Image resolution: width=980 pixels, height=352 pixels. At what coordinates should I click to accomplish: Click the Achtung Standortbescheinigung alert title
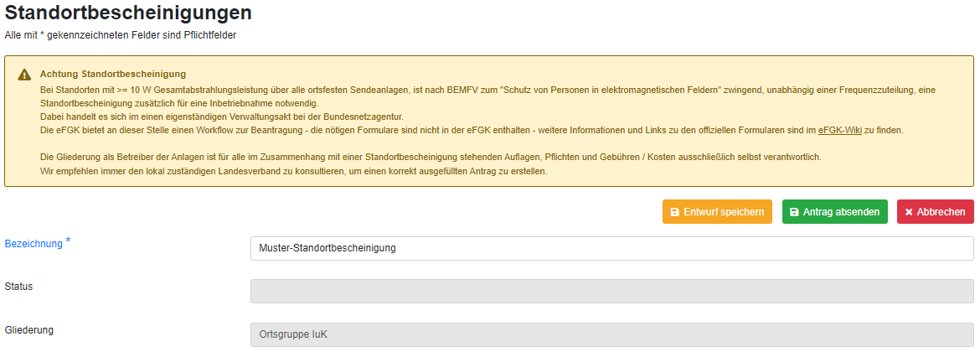coord(113,75)
